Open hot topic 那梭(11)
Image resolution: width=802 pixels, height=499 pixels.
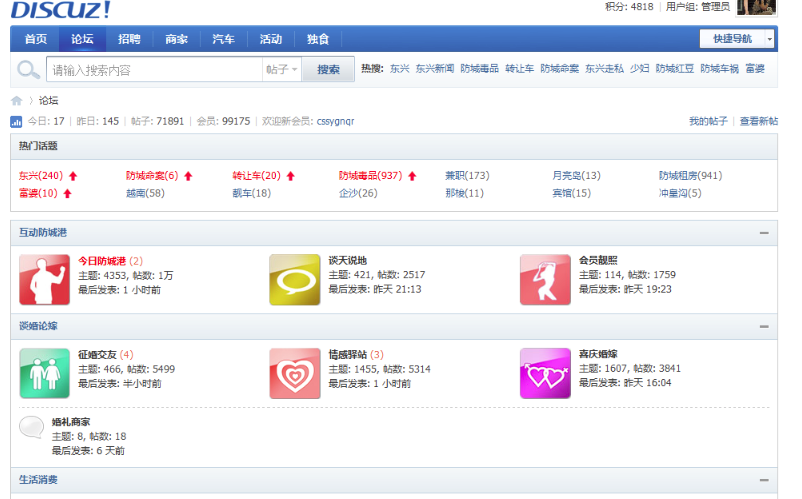point(464,193)
